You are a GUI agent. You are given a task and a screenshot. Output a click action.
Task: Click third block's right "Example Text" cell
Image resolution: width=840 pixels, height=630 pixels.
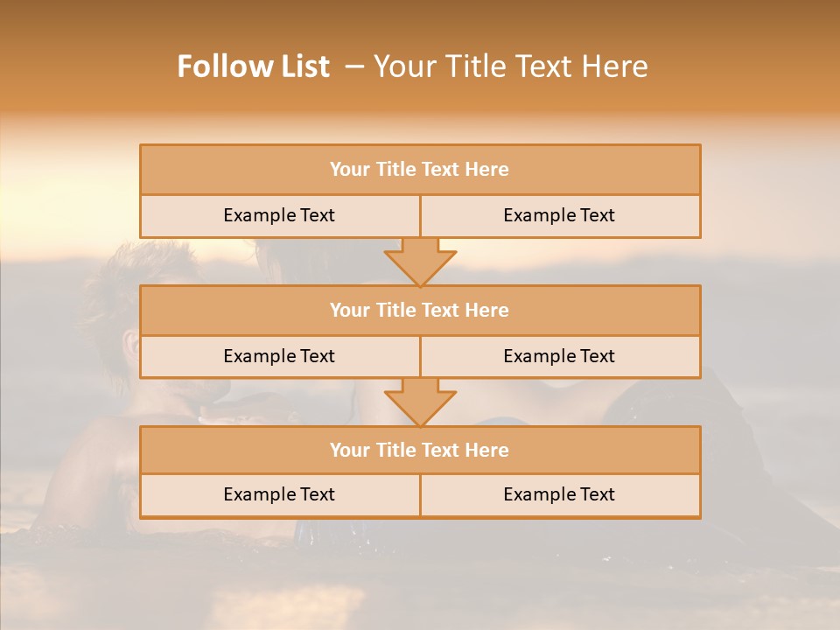tap(559, 494)
